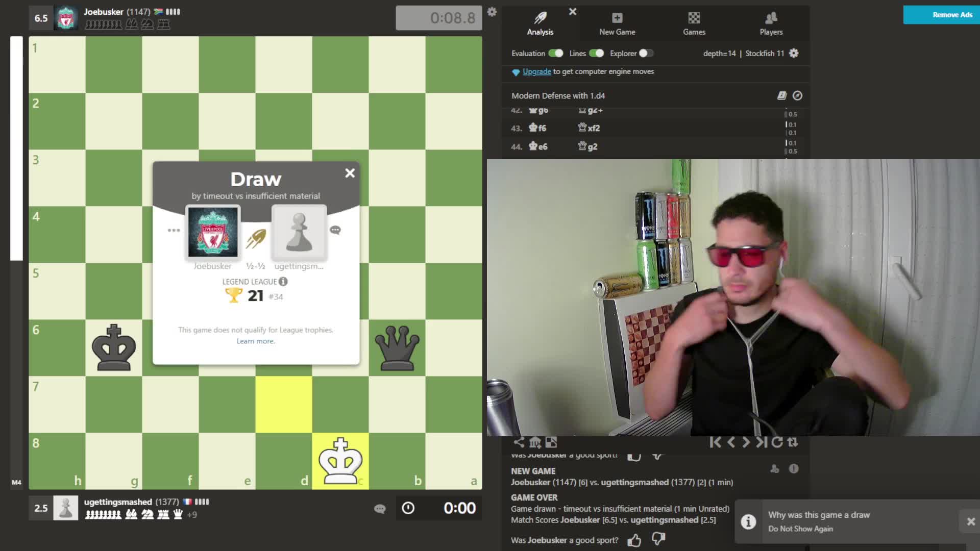This screenshot has width=980, height=551.
Task: Open Legend League info icon
Action: (x=283, y=281)
